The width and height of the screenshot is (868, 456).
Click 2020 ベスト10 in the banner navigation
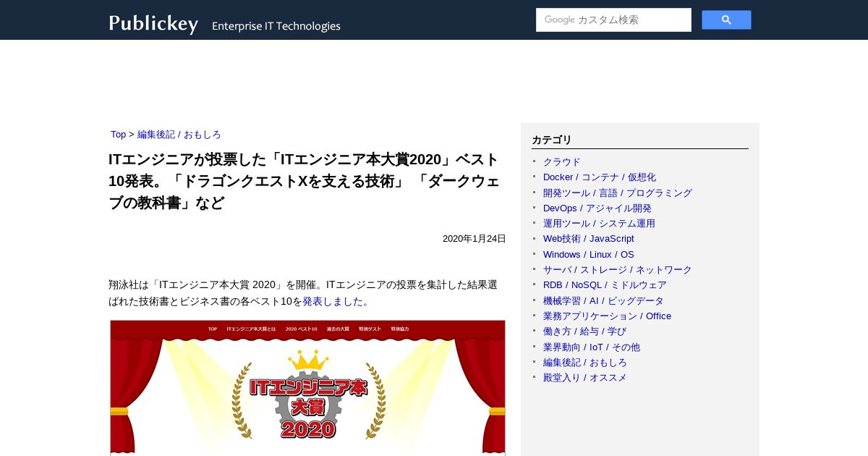pos(302,329)
